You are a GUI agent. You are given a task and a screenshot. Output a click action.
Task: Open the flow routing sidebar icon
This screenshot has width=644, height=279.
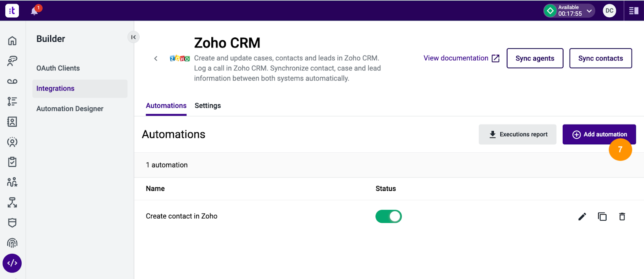pyautogui.click(x=12, y=203)
